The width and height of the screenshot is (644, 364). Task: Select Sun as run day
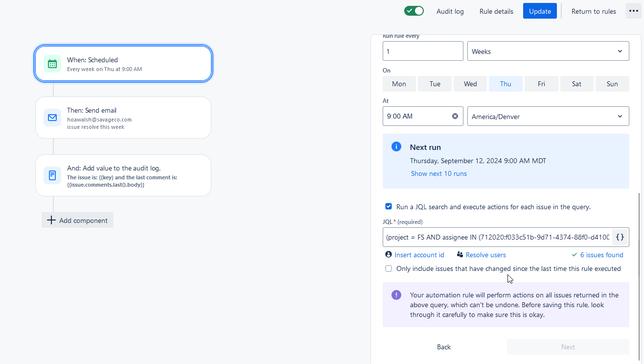point(612,84)
